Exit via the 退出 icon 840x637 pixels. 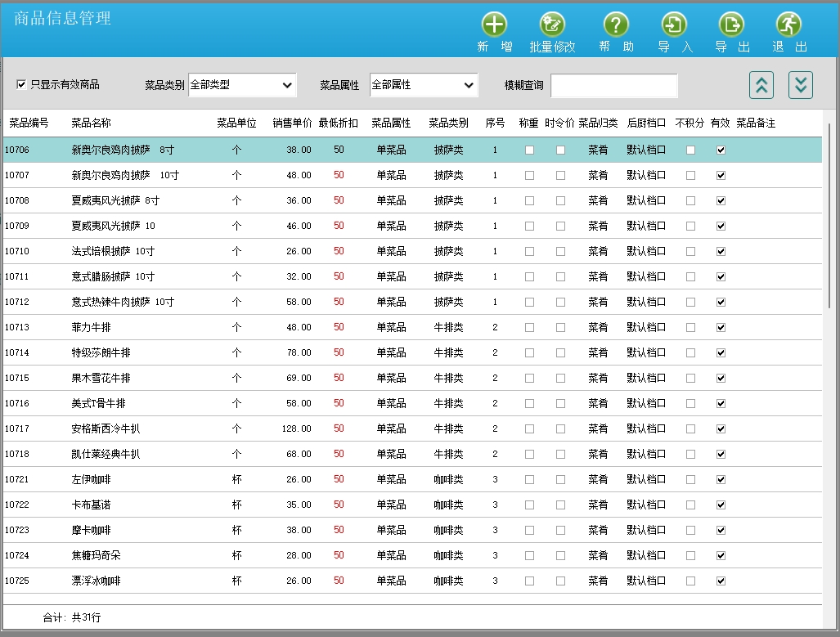click(x=788, y=25)
